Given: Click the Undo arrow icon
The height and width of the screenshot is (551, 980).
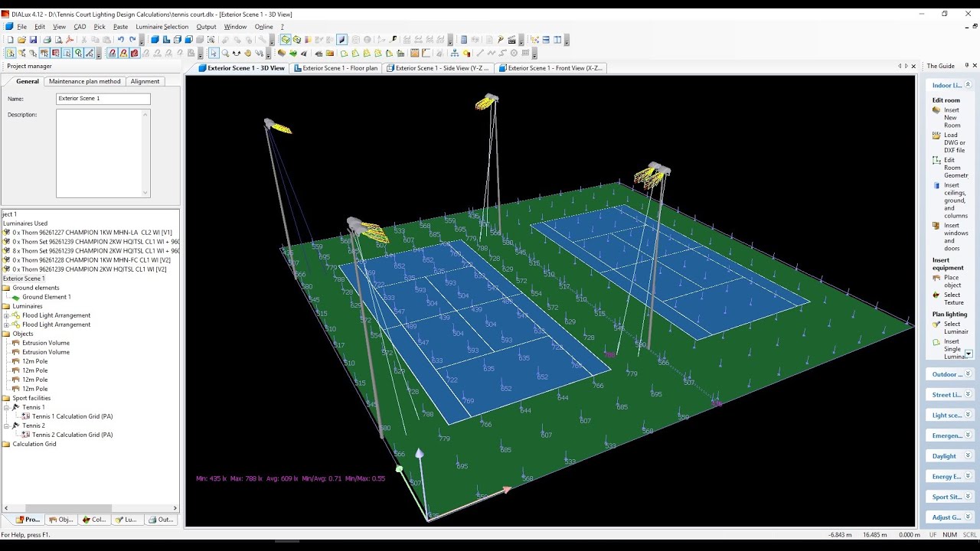Looking at the screenshot, I should pyautogui.click(x=120, y=40).
